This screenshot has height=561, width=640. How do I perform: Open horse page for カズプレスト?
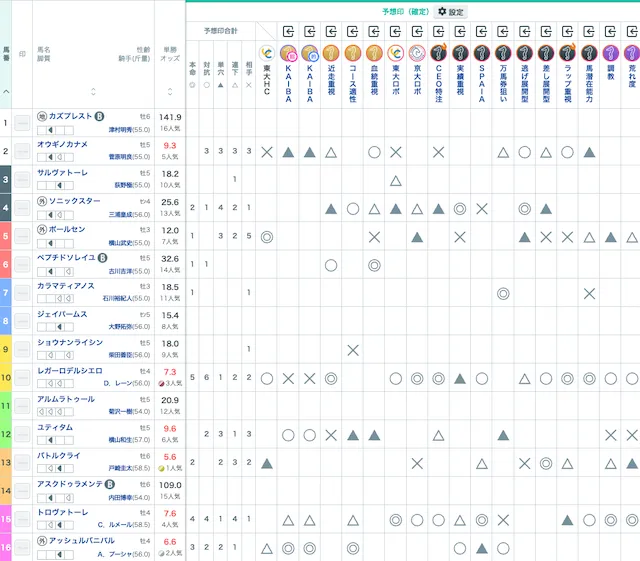70,116
